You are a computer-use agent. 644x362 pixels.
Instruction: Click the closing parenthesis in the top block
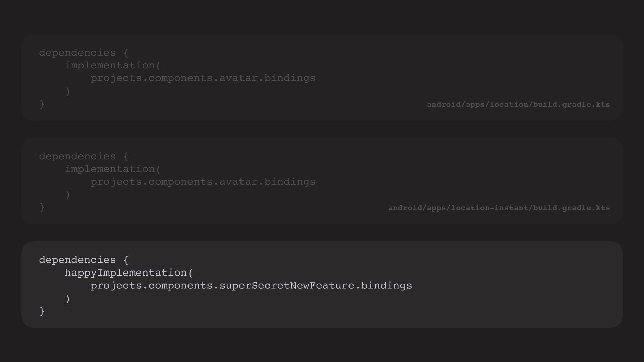(x=68, y=91)
